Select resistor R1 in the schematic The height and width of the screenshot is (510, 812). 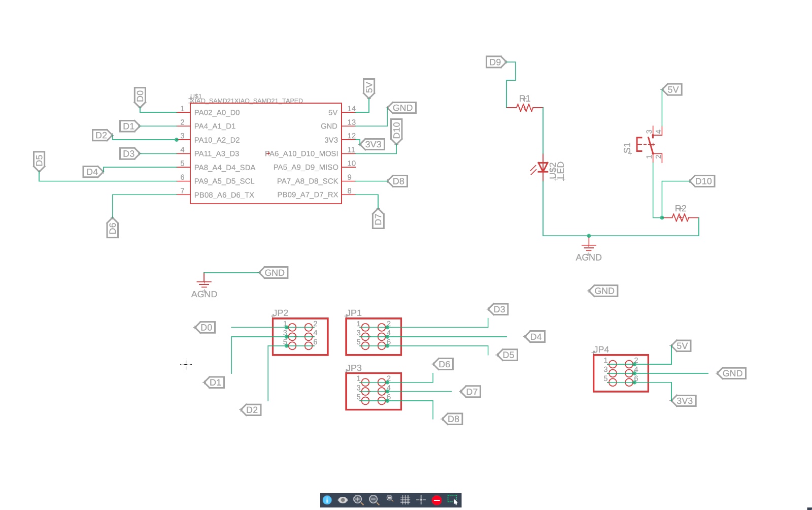coord(525,107)
